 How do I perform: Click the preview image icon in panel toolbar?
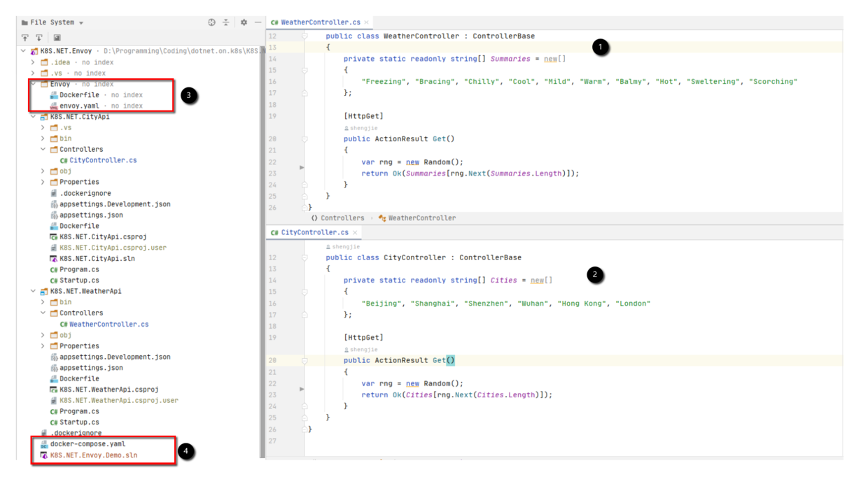(57, 38)
